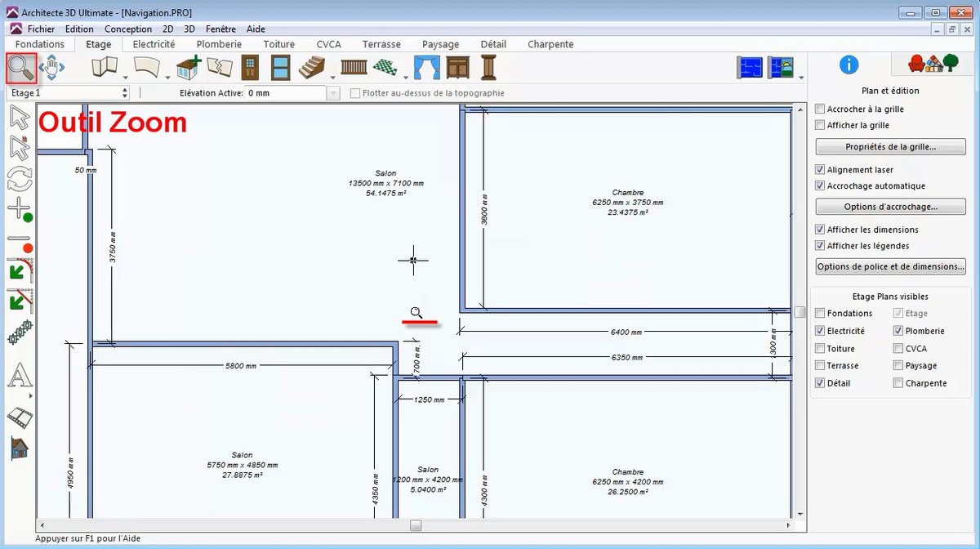The height and width of the screenshot is (549, 980).
Task: Click the plus with green dot tool
Action: coord(20,209)
